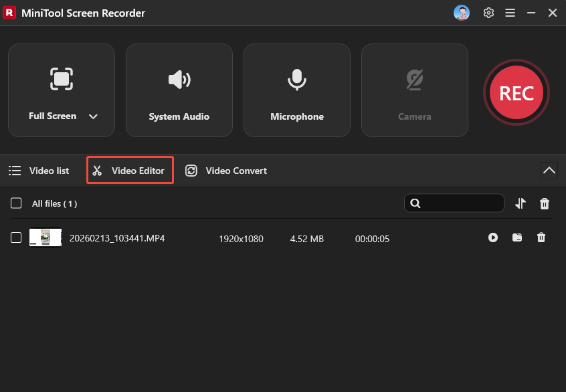Click the disabled Camera icon
The height and width of the screenshot is (392, 566).
click(x=415, y=79)
